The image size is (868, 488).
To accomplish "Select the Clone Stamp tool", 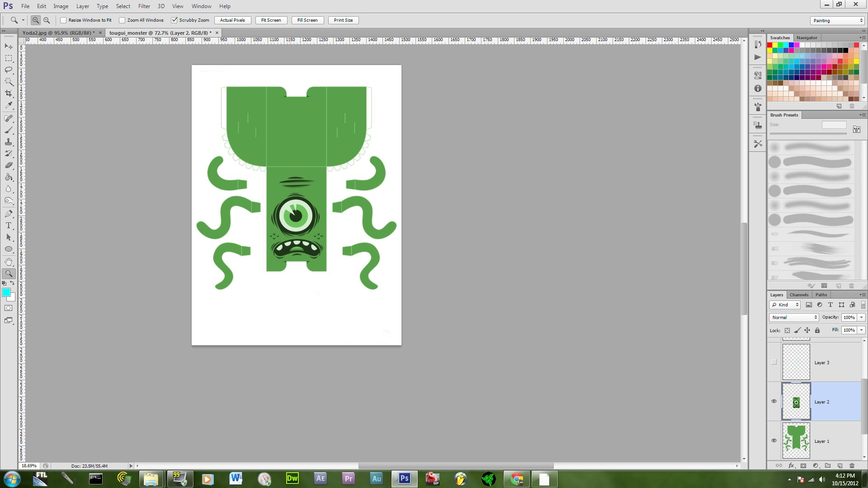I will point(9,142).
